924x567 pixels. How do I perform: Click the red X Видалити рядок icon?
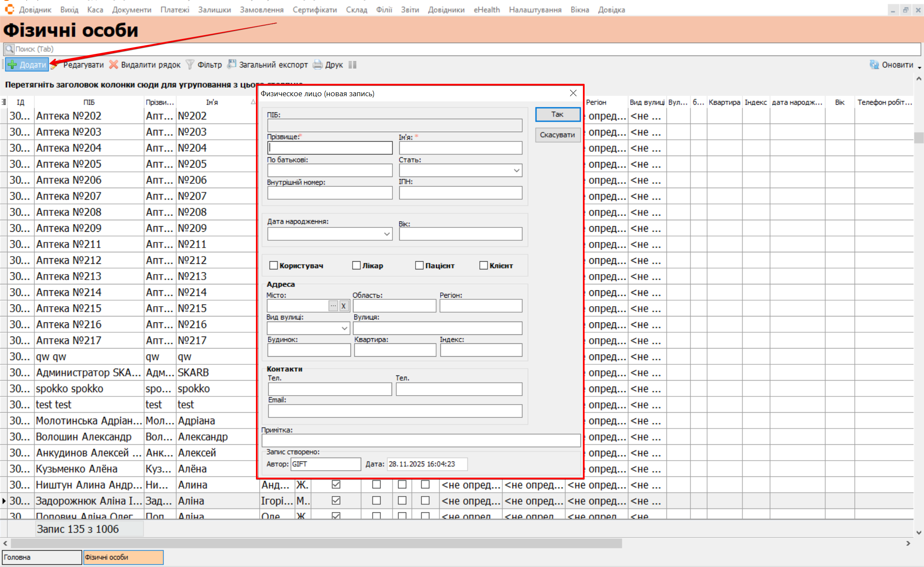tap(113, 65)
